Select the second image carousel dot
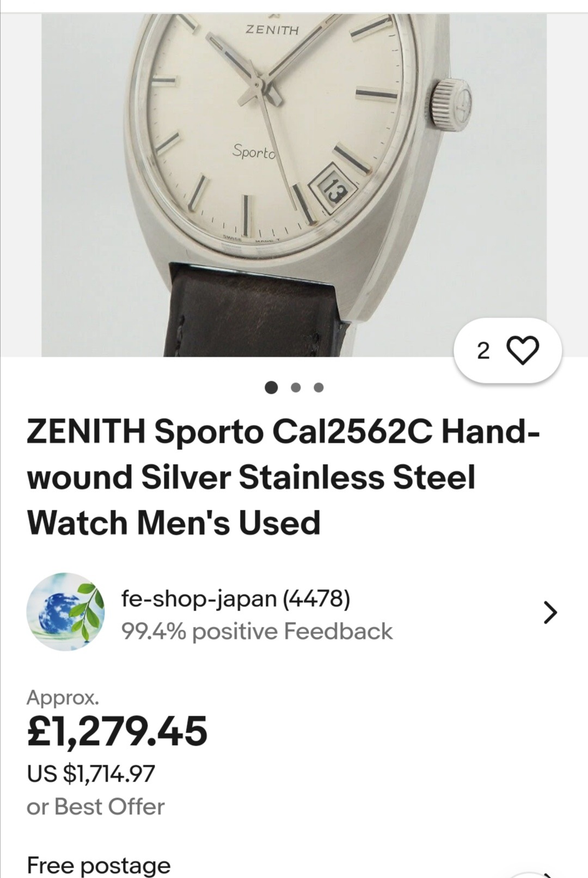Viewport: 588px width, 878px height. (x=296, y=387)
